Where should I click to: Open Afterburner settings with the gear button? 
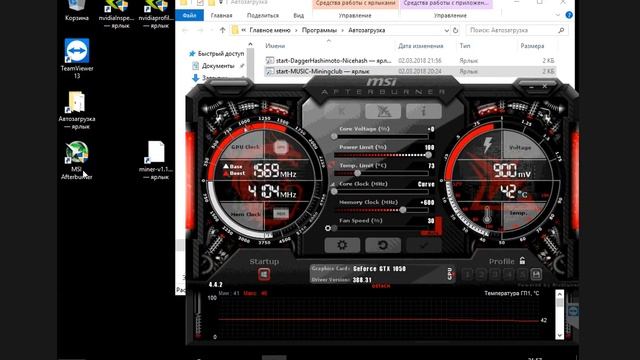[x=342, y=245]
